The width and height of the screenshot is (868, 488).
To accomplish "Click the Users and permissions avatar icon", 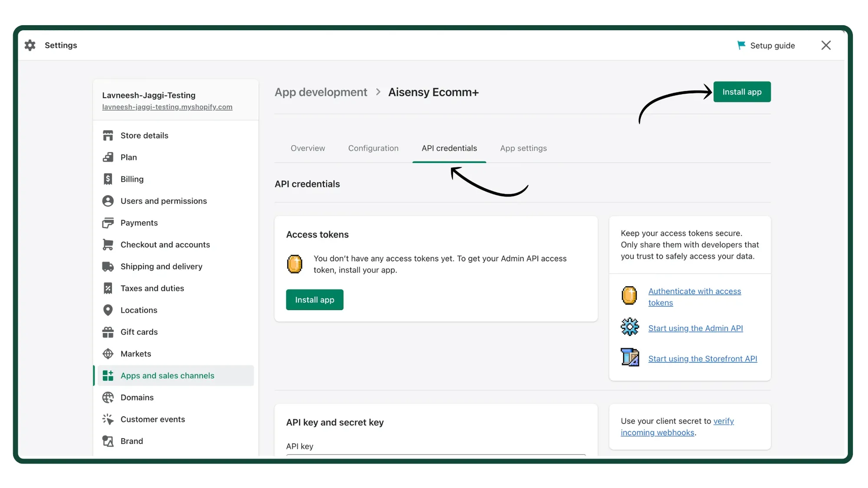I will click(108, 201).
